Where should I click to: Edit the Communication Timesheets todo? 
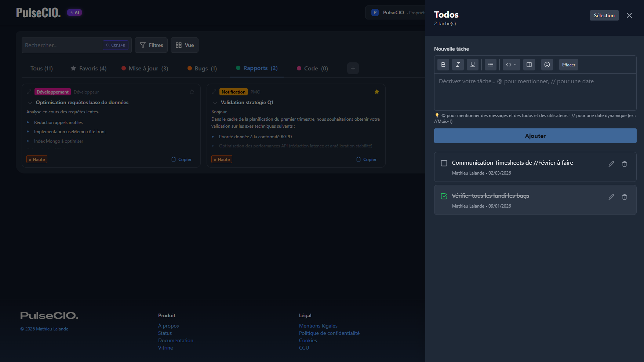(x=611, y=164)
